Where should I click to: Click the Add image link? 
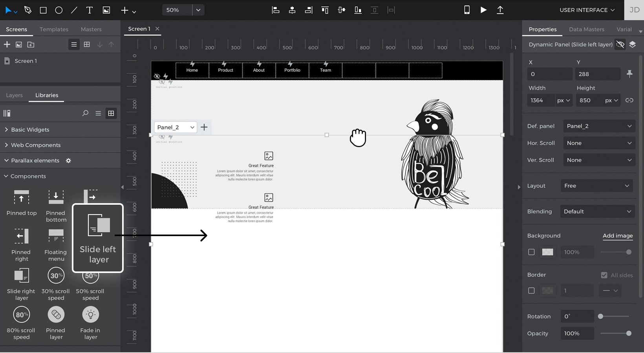pyautogui.click(x=618, y=236)
